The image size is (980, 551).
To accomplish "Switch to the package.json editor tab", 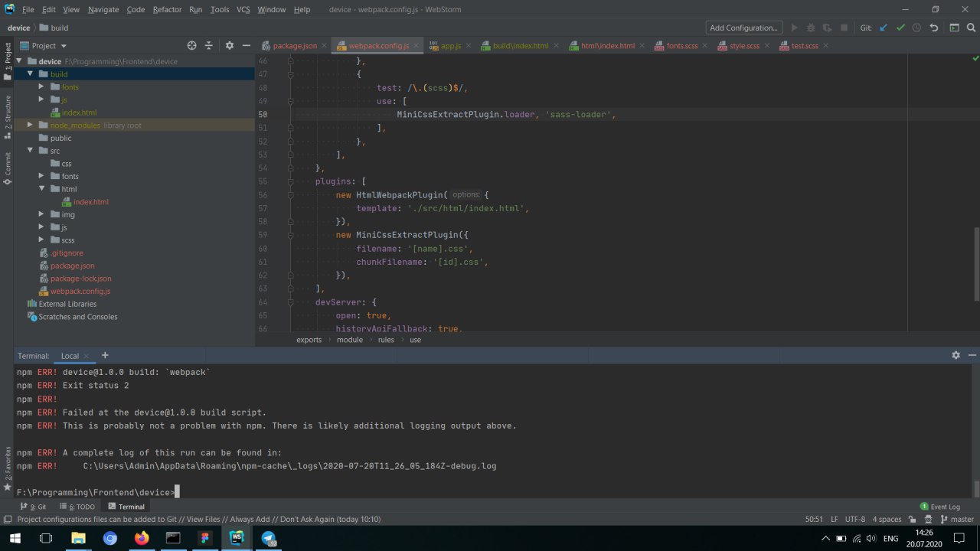I will coord(294,46).
